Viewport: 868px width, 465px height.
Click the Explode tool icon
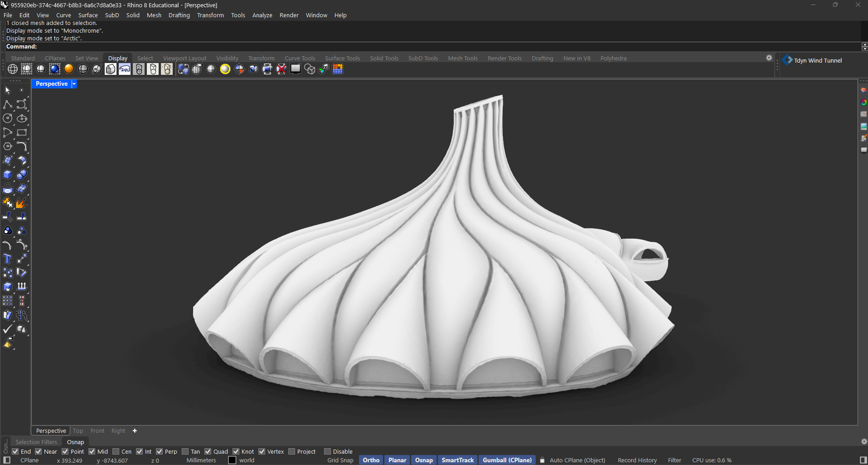tap(21, 203)
